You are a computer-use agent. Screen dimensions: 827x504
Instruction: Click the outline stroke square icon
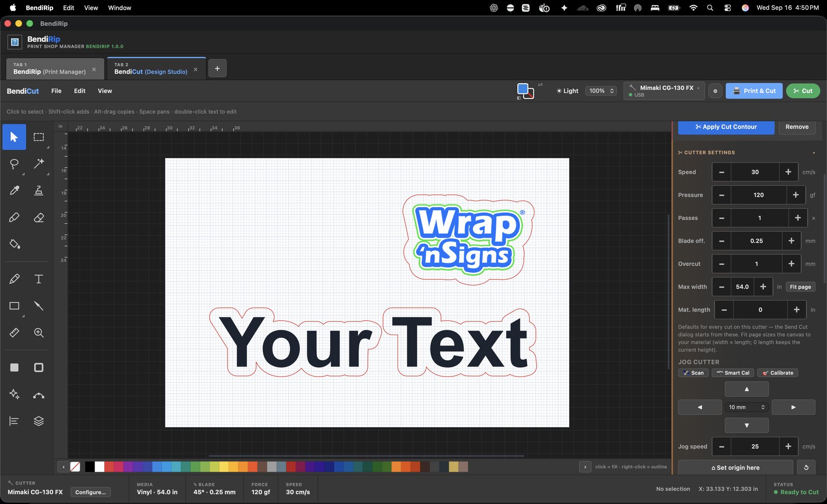tap(39, 367)
